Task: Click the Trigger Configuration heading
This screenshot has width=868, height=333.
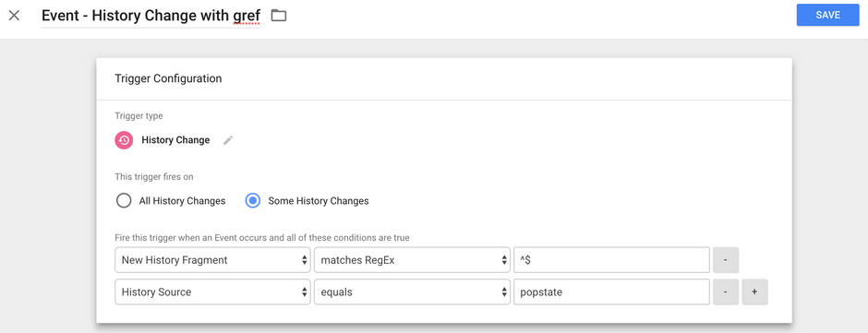Action: pos(168,78)
